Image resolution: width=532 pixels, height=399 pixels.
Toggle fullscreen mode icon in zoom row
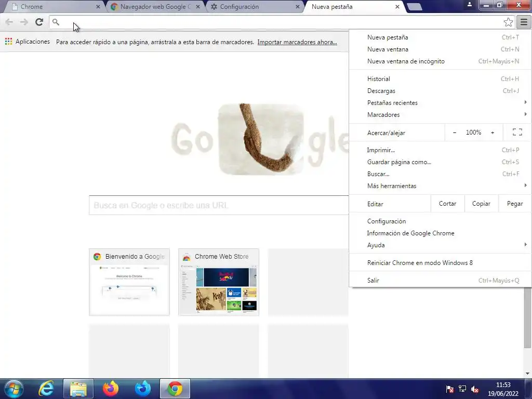pos(517,132)
